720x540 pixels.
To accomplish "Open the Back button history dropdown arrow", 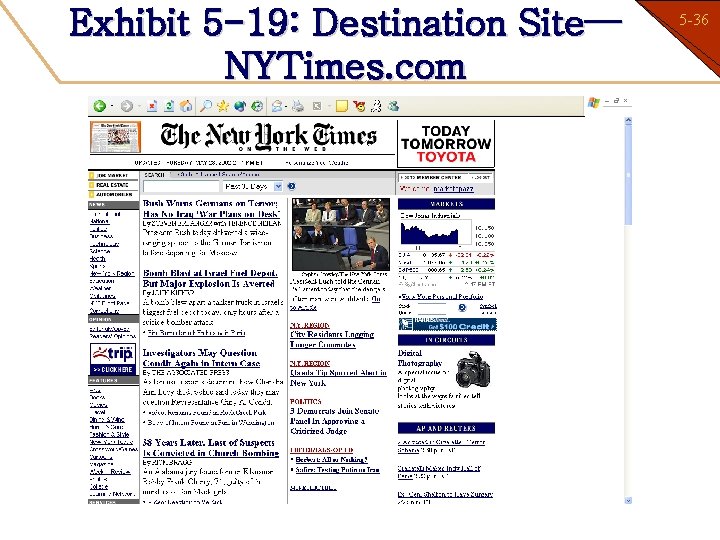I will 112,107.
